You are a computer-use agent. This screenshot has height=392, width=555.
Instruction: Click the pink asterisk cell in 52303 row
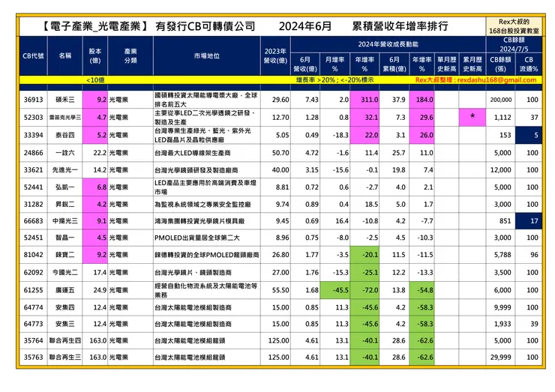tap(472, 118)
